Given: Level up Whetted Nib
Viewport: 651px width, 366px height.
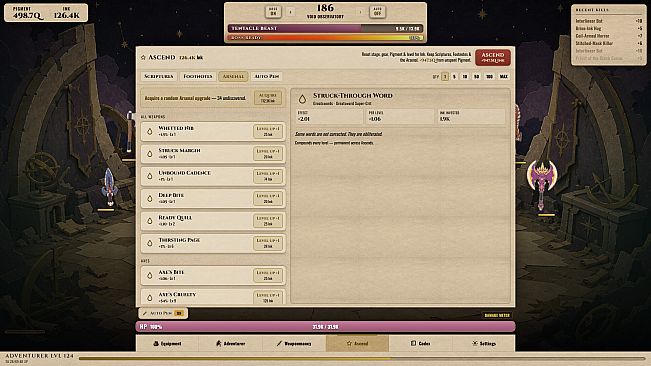Looking at the screenshot, I should [x=268, y=131].
